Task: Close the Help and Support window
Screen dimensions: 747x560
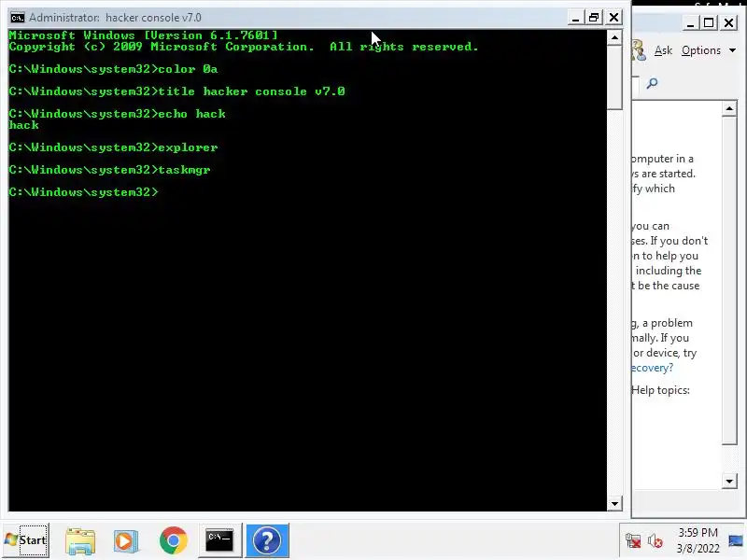Action: point(728,22)
